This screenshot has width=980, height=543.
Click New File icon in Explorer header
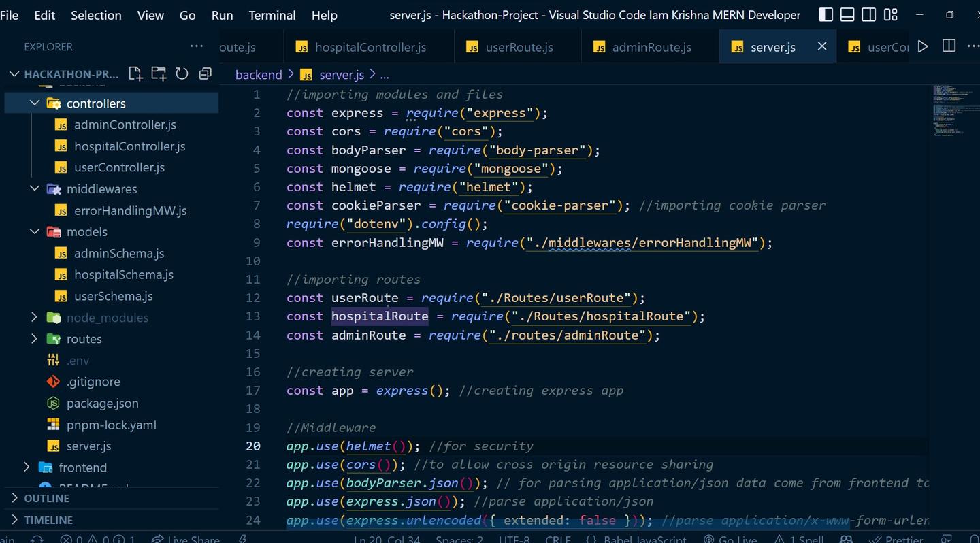pyautogui.click(x=135, y=73)
